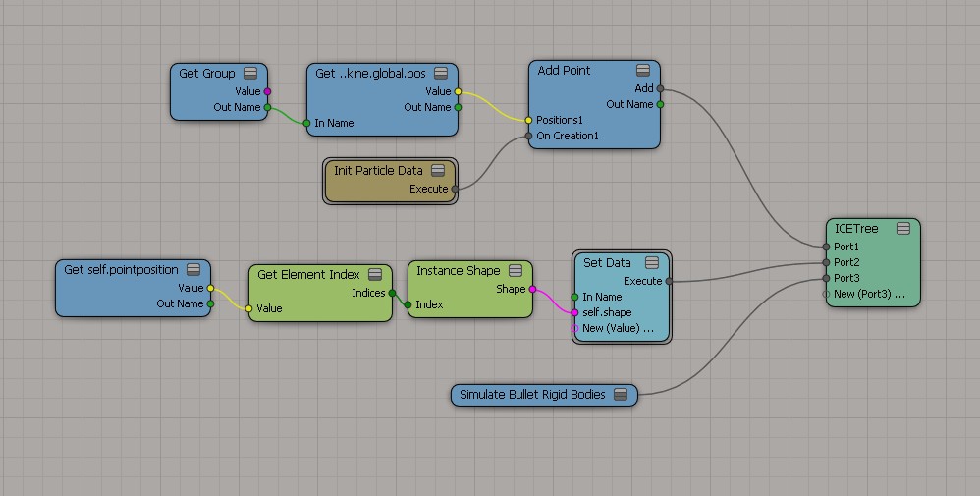The height and width of the screenshot is (496, 980).
Task: Select the Indices output on Get Element Index
Action: [x=392, y=293]
